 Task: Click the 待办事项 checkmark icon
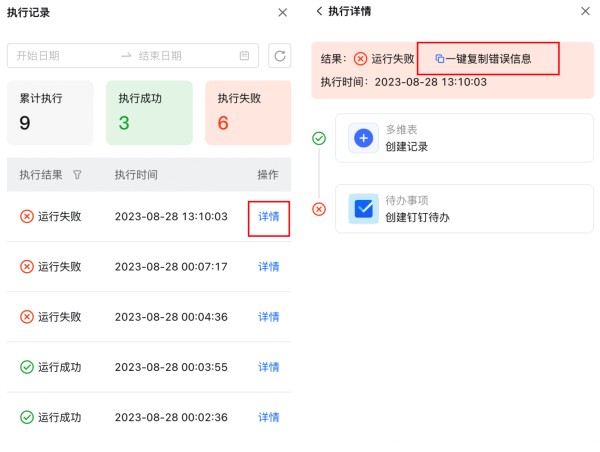[364, 209]
